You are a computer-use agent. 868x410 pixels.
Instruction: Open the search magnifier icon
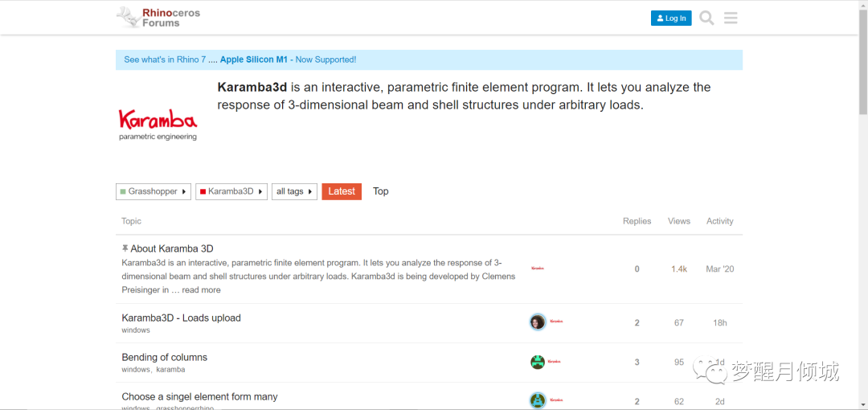pos(706,18)
